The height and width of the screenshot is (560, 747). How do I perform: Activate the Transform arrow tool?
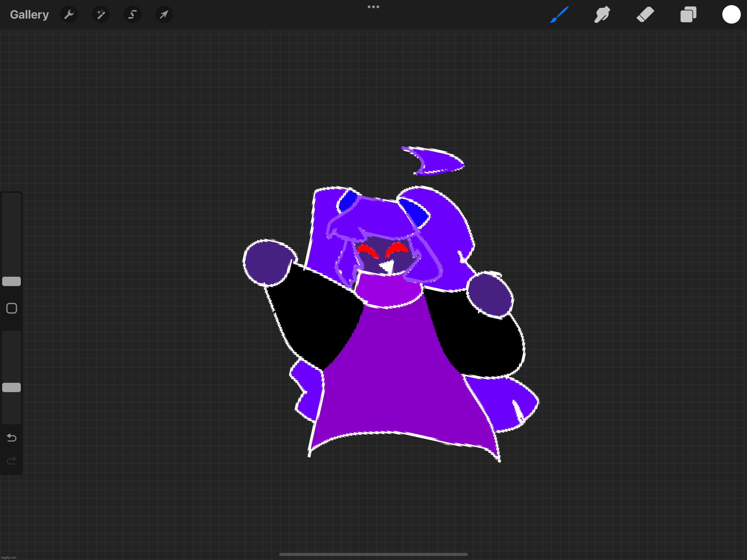[x=164, y=14]
